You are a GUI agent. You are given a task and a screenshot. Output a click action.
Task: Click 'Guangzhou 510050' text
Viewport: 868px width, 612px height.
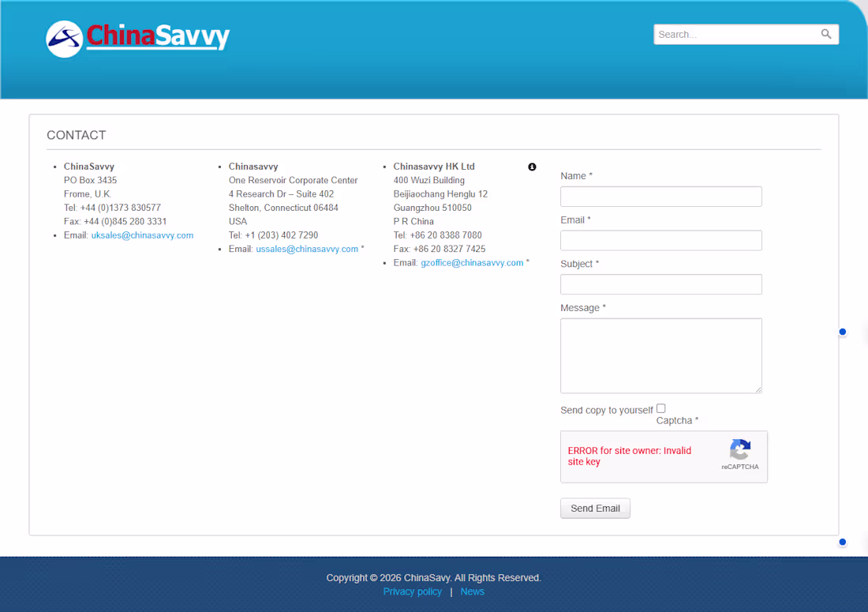click(x=433, y=208)
